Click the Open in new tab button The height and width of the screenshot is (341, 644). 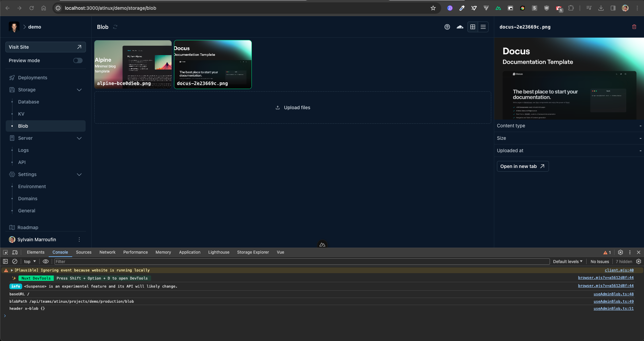[x=522, y=166]
